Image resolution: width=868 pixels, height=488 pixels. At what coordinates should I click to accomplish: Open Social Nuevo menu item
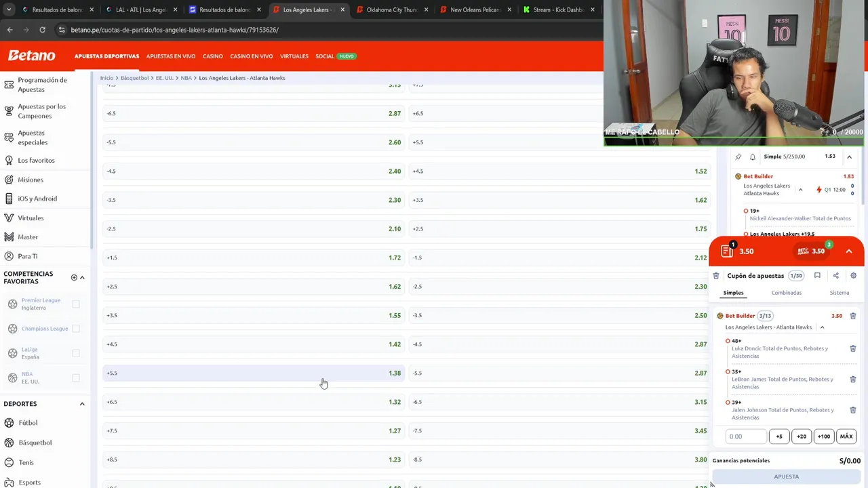click(335, 56)
